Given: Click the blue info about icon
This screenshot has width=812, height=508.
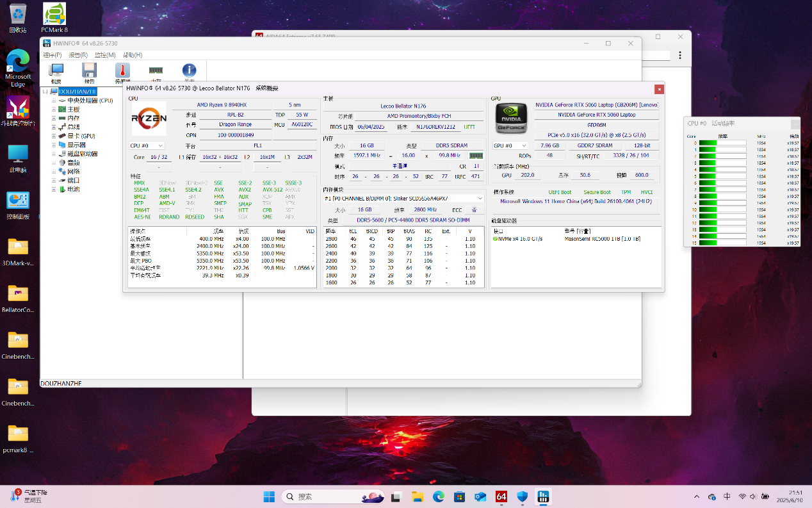Looking at the screenshot, I should (189, 72).
